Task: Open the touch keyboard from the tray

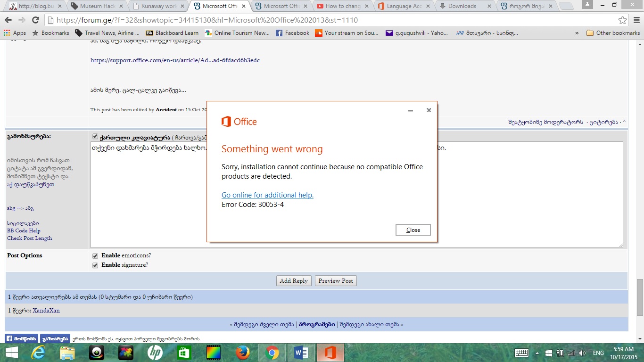Action: pyautogui.click(x=521, y=353)
